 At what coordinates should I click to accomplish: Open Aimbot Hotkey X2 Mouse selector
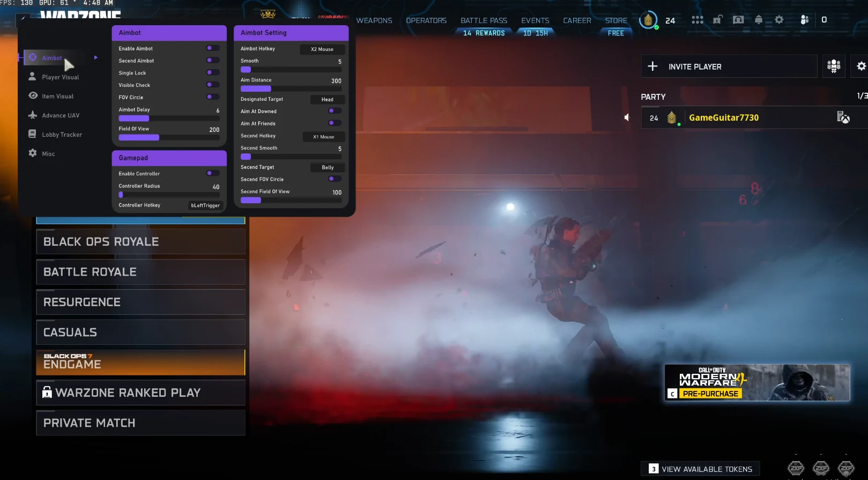tap(322, 49)
